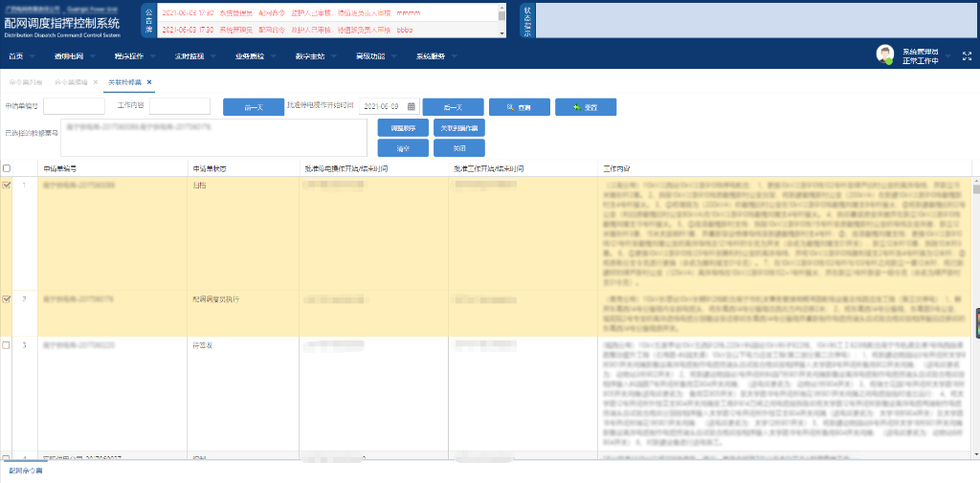Close the 关联检修票 tab with its X
Image resolution: width=980 pixels, height=483 pixels.
pyautogui.click(x=149, y=83)
